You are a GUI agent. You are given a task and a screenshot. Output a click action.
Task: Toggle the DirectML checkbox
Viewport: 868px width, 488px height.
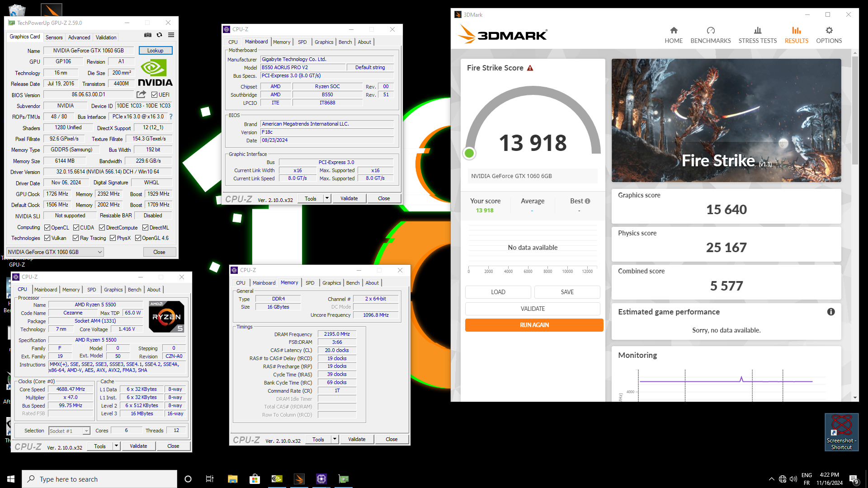(x=146, y=228)
